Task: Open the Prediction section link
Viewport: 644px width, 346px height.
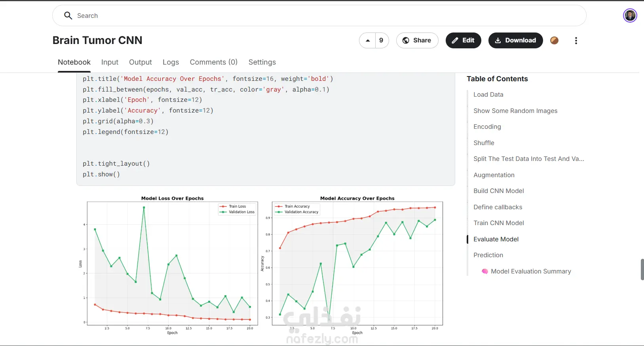Action: (488, 255)
